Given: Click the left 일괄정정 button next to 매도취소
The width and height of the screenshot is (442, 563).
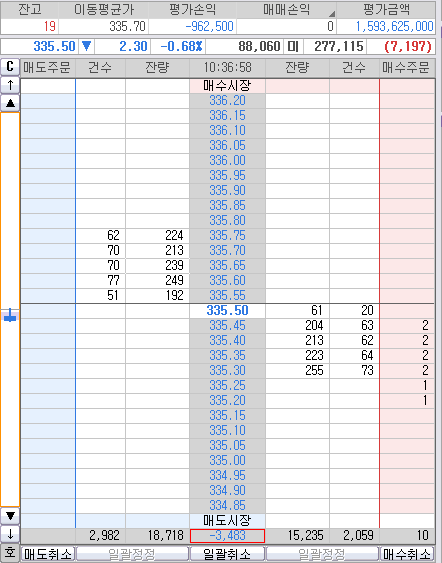Looking at the screenshot, I should [132, 554].
